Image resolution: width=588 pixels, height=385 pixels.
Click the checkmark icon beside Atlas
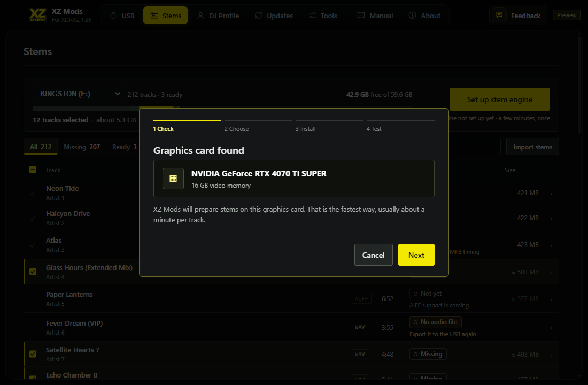click(x=33, y=245)
